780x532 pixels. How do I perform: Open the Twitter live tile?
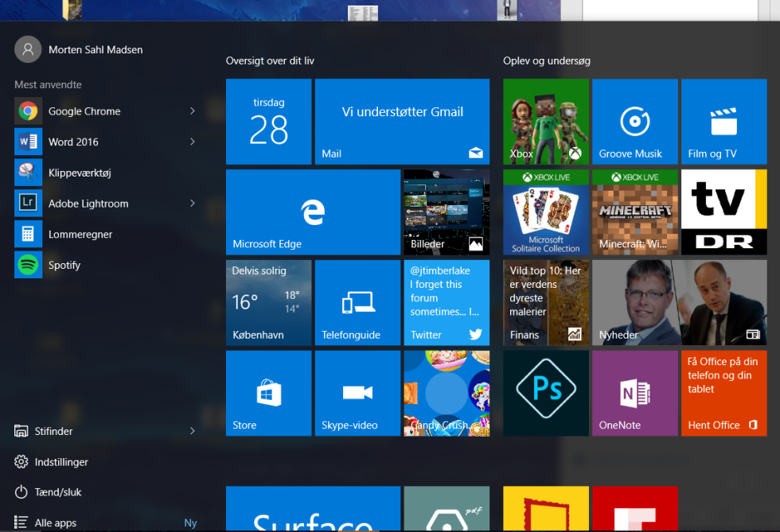pyautogui.click(x=447, y=302)
